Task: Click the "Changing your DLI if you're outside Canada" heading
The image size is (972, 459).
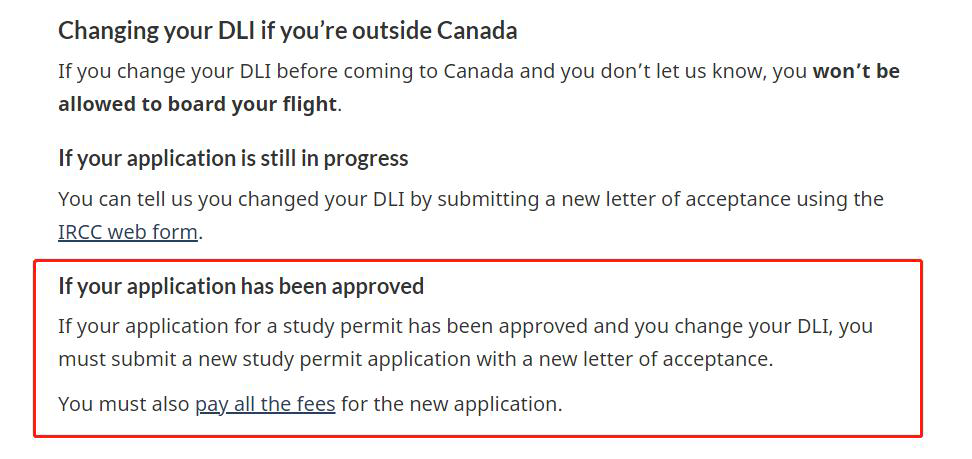Action: coord(287,30)
